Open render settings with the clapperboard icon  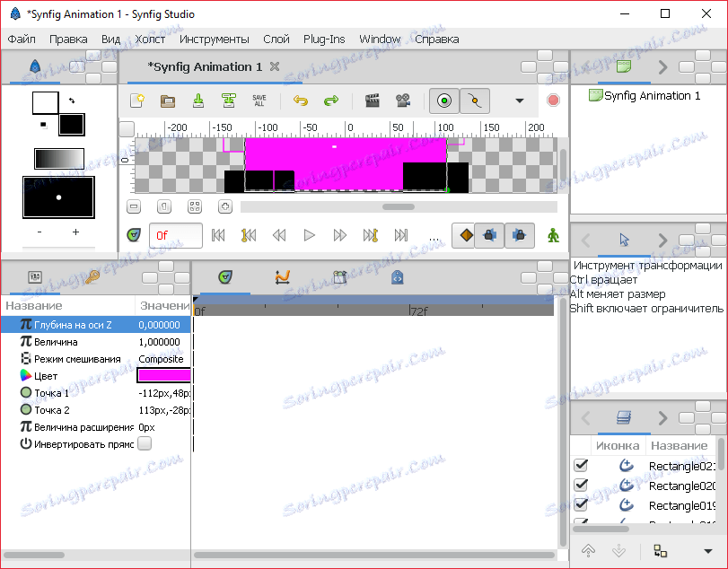373,101
